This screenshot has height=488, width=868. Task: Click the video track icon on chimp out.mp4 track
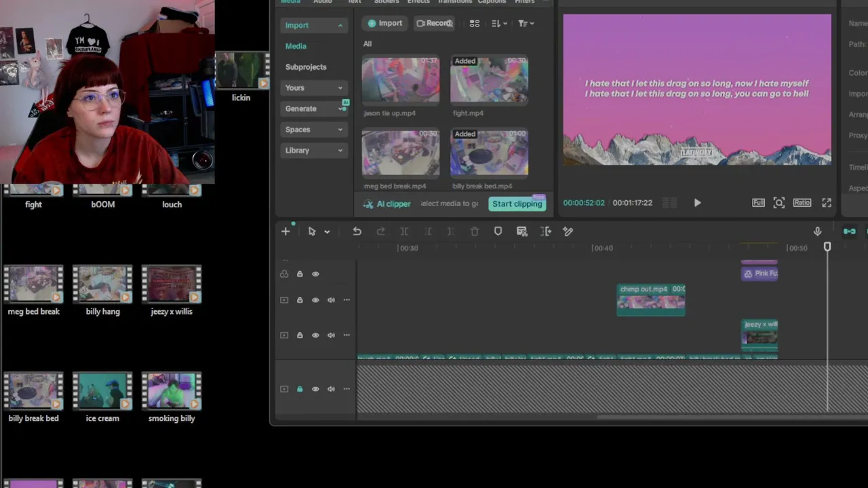(x=284, y=300)
